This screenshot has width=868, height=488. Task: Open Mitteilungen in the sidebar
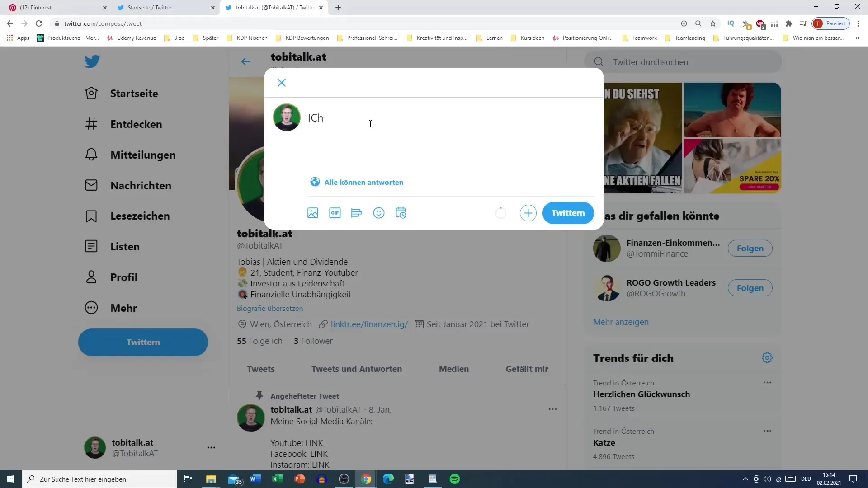point(130,155)
